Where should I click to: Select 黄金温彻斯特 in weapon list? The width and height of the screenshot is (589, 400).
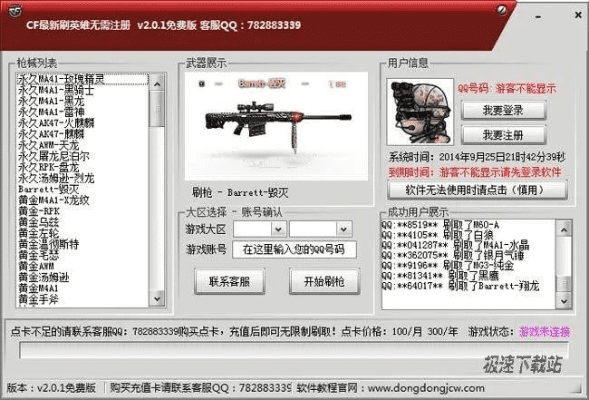[x=48, y=244]
